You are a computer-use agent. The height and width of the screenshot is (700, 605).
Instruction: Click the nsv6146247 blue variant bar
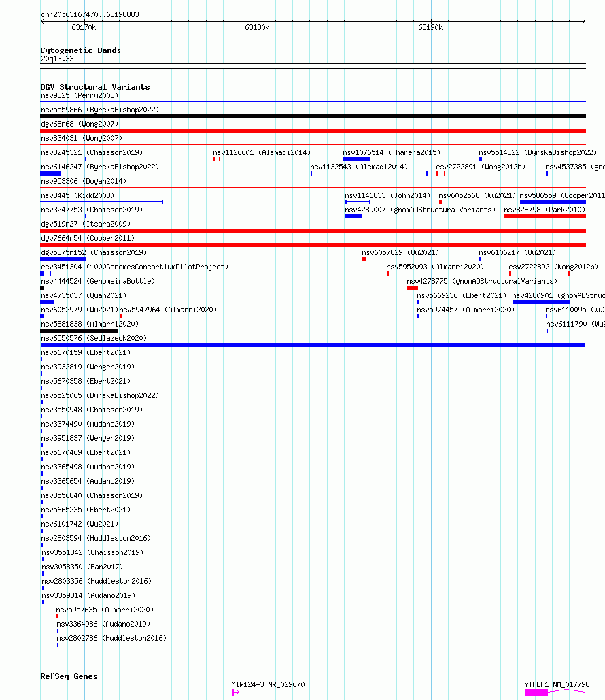coord(50,173)
